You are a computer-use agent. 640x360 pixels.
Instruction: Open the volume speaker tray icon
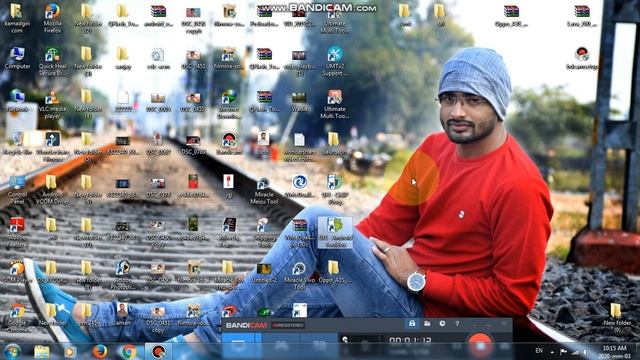point(585,351)
